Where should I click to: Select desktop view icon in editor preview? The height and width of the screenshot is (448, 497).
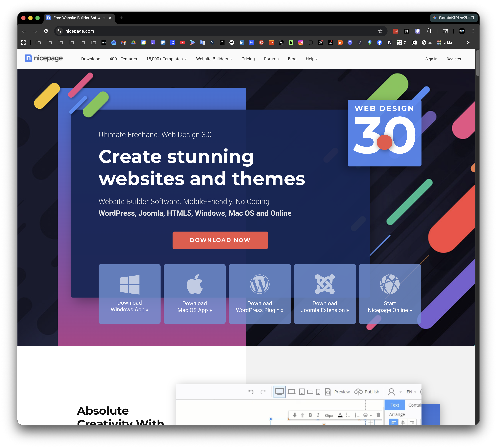click(280, 392)
